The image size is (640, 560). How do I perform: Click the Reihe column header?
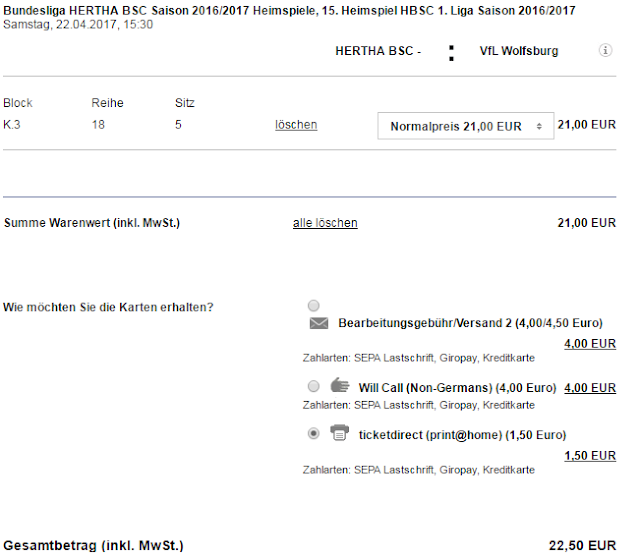coord(107,102)
